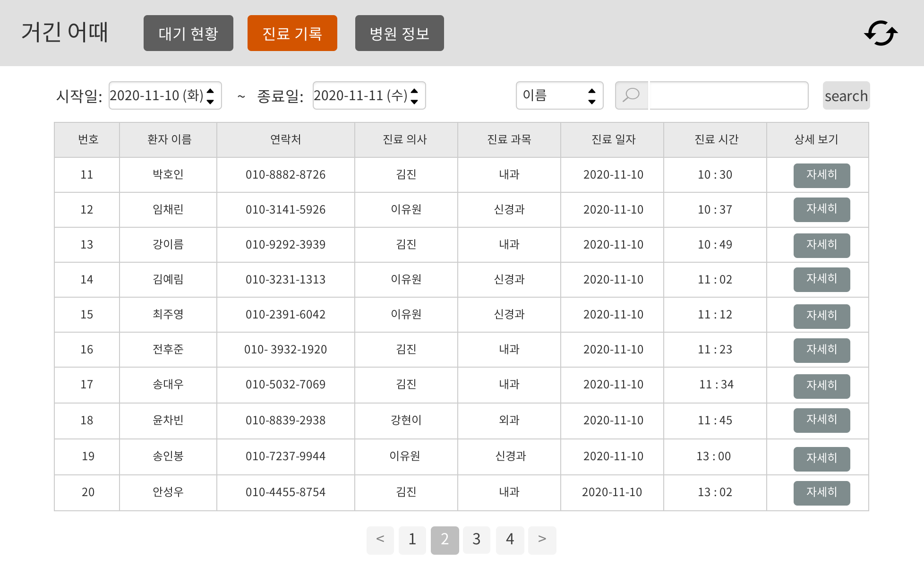Click the magnifying glass search icon

[631, 95]
